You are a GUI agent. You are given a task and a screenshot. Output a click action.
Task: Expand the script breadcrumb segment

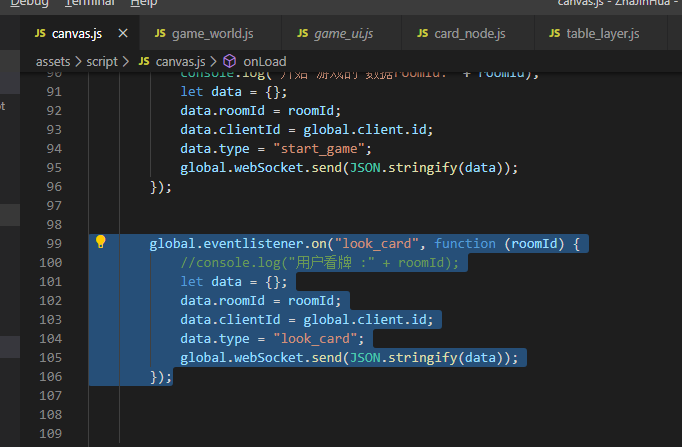102,62
